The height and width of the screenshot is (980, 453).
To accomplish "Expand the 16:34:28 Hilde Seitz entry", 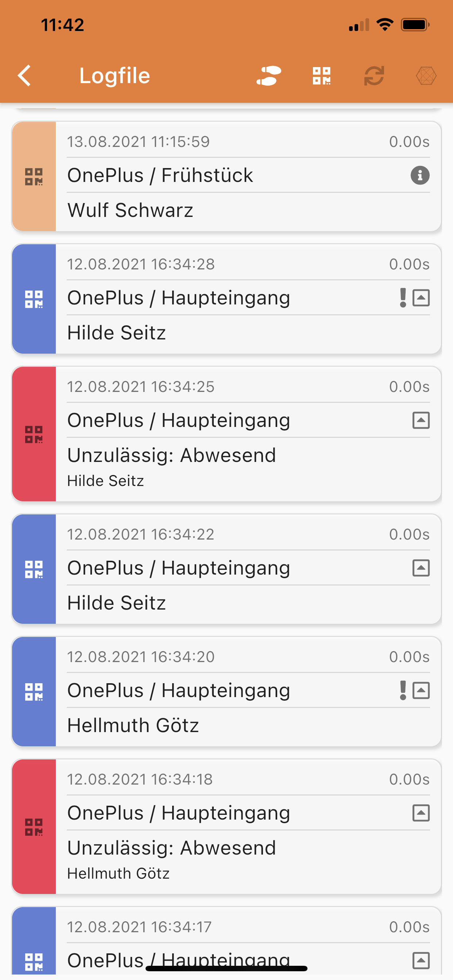I will 421,298.
